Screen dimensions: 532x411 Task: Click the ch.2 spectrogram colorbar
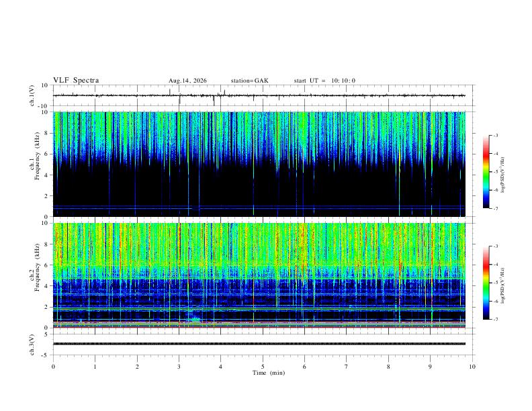click(x=486, y=283)
